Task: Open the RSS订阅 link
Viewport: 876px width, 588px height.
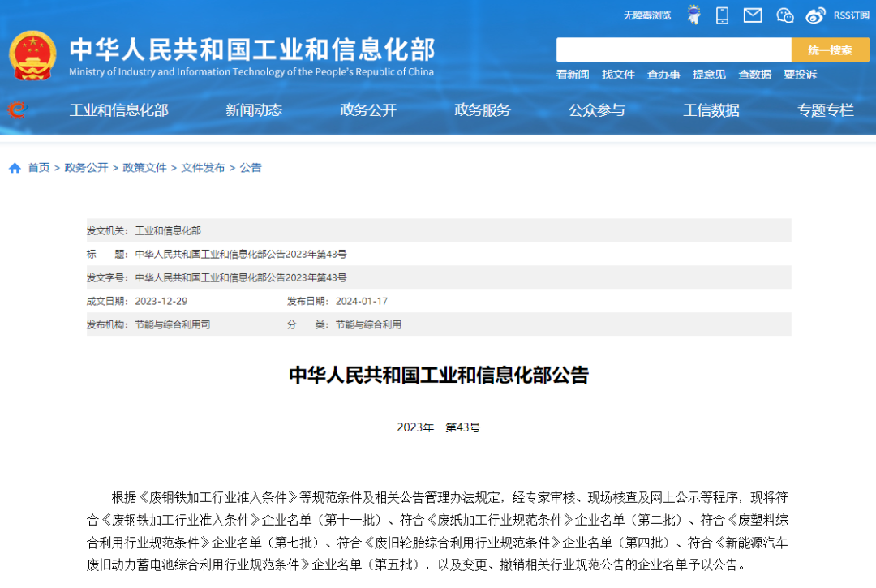Action: click(x=851, y=15)
